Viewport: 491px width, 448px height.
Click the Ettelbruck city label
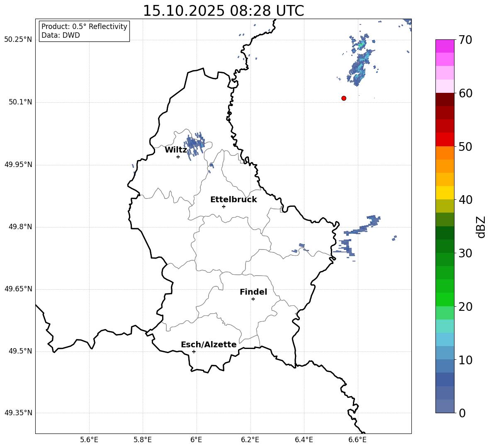click(233, 200)
